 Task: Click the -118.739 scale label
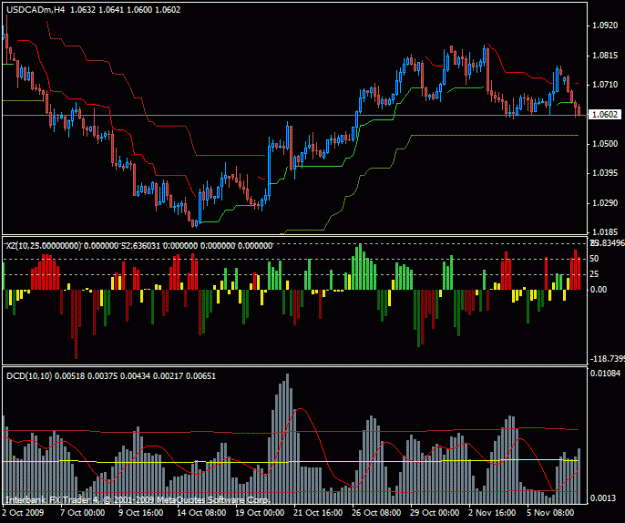pyautogui.click(x=607, y=359)
